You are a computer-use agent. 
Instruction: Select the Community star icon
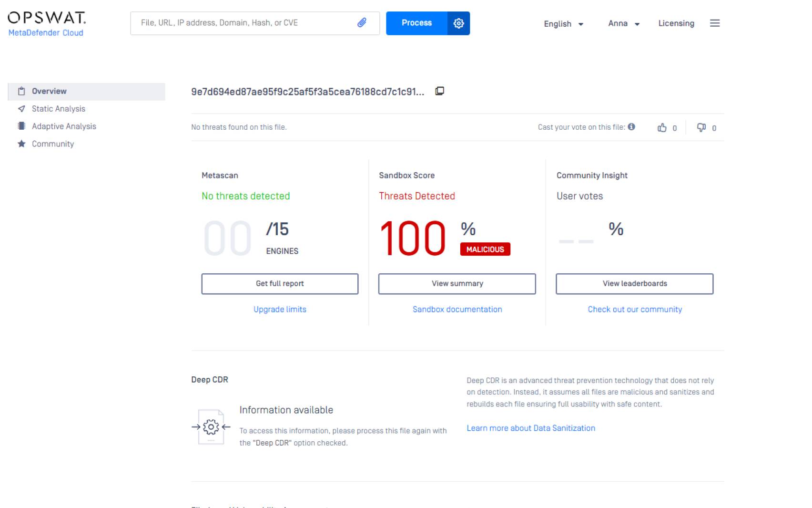click(21, 144)
